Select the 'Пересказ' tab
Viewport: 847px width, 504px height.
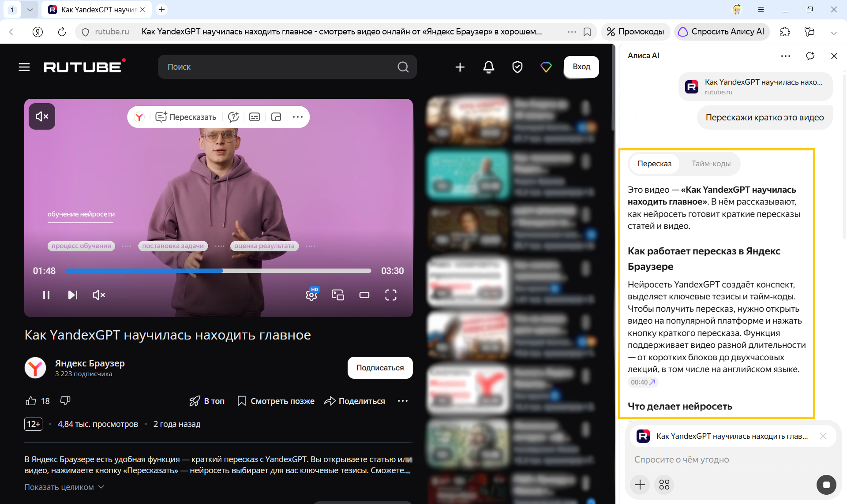click(x=655, y=164)
